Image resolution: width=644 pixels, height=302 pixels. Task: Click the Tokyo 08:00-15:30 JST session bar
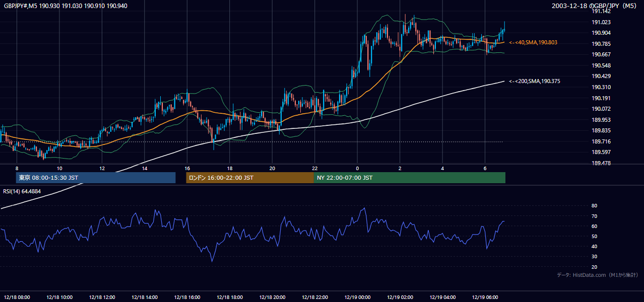coord(96,178)
